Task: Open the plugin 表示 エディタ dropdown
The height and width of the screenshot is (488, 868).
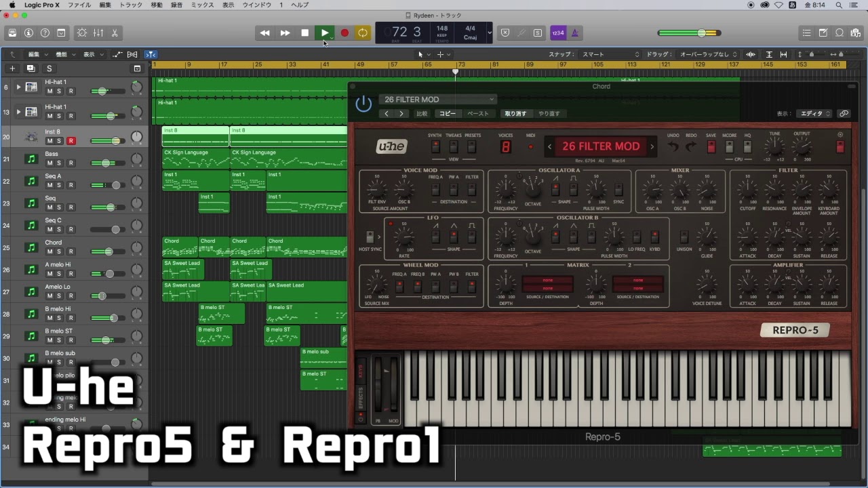Action: [814, 114]
